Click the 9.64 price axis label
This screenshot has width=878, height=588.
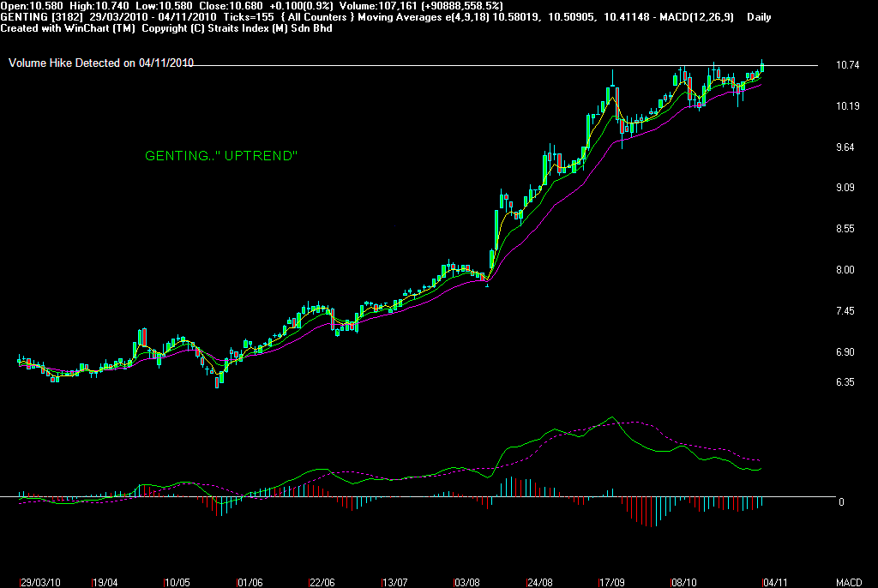(x=845, y=147)
